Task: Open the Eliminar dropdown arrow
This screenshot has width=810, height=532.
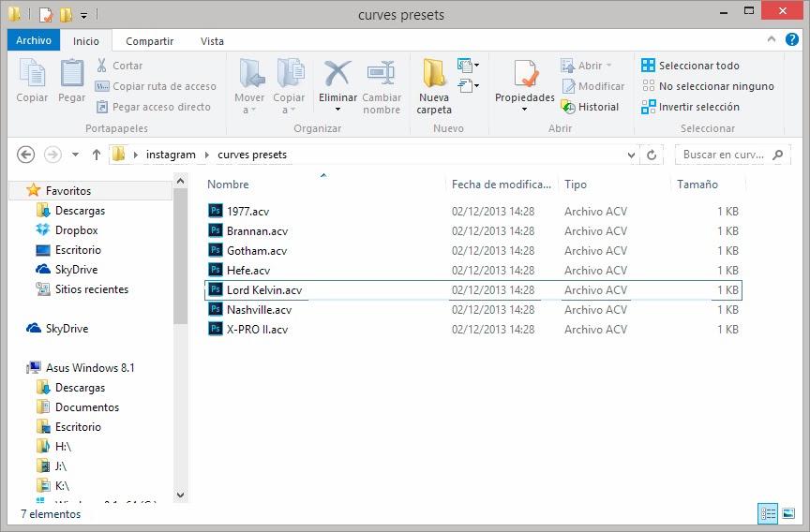Action: pyautogui.click(x=337, y=110)
